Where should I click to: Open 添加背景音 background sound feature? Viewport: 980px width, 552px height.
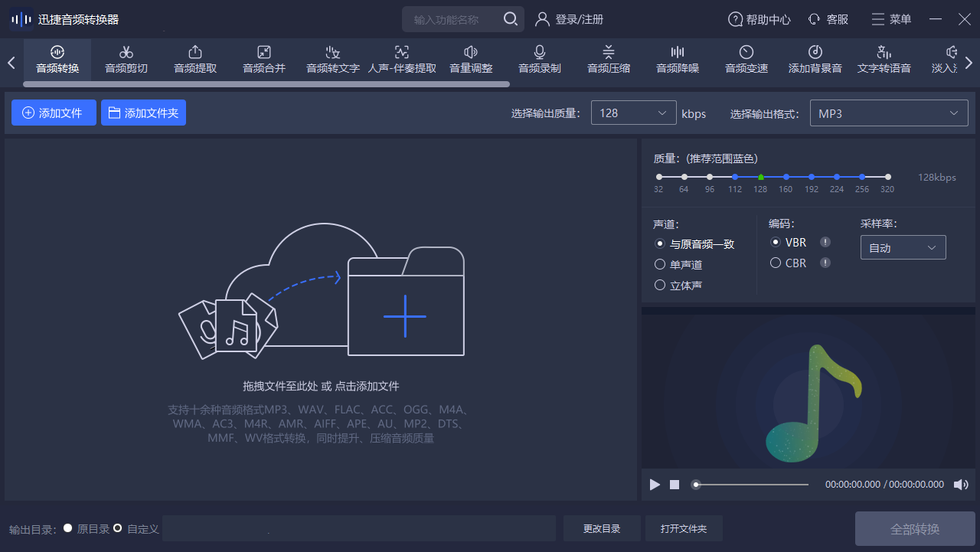pyautogui.click(x=815, y=60)
